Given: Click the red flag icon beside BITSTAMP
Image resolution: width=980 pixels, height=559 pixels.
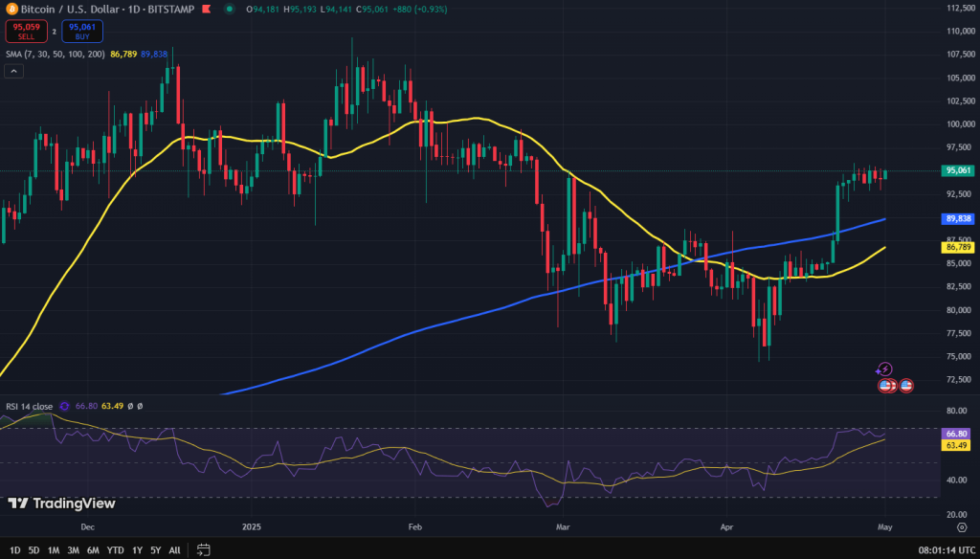Looking at the screenshot, I should [208, 10].
